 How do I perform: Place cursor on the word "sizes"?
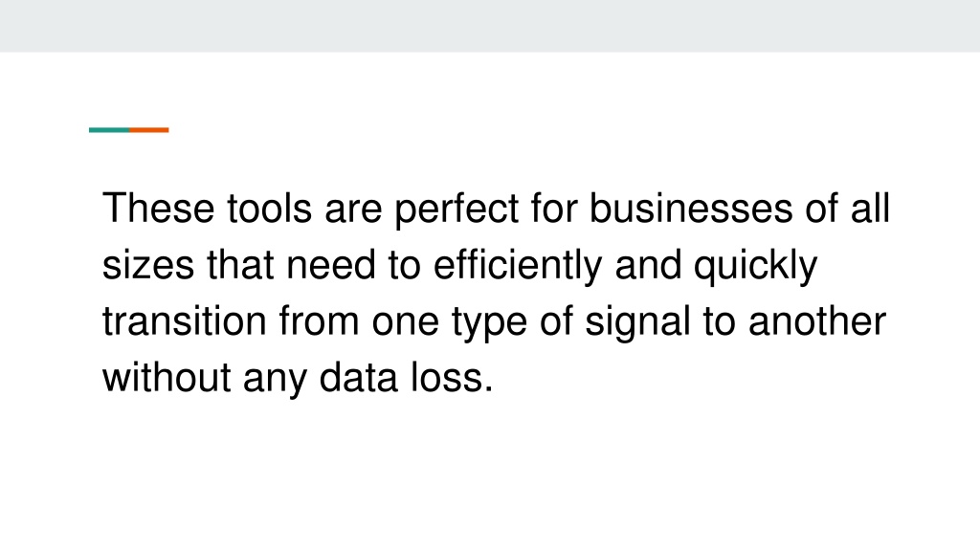(148, 265)
